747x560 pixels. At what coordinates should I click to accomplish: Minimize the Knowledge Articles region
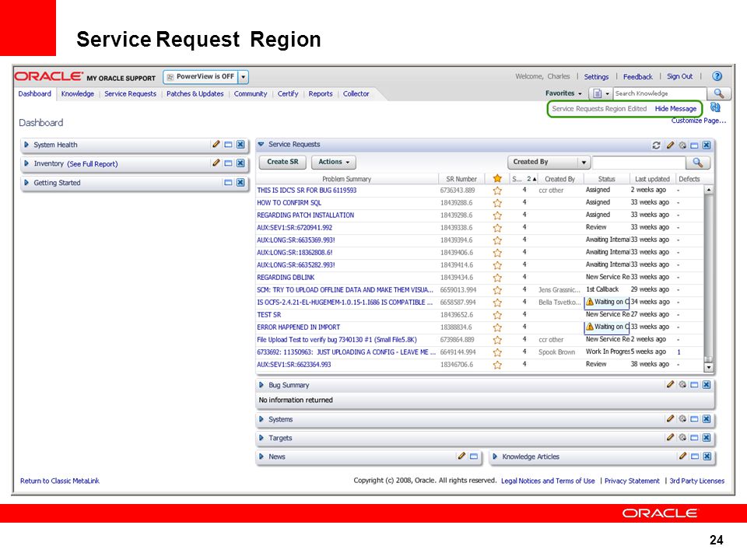point(695,457)
